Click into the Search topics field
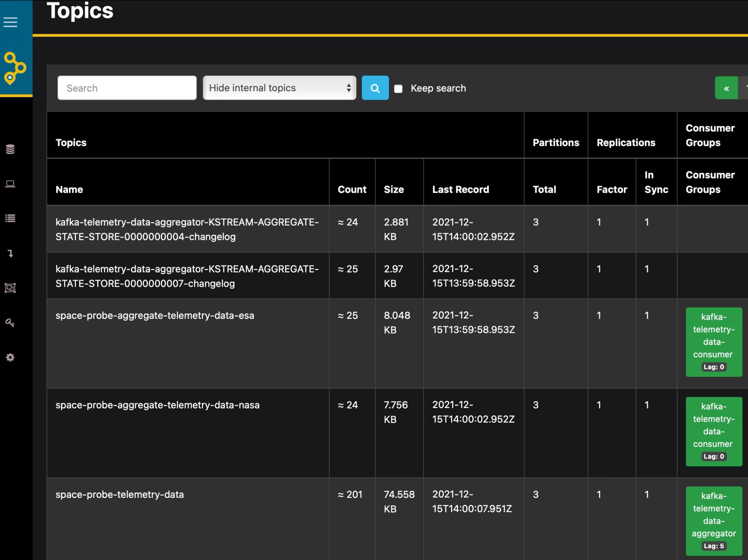The image size is (748, 560). (127, 88)
